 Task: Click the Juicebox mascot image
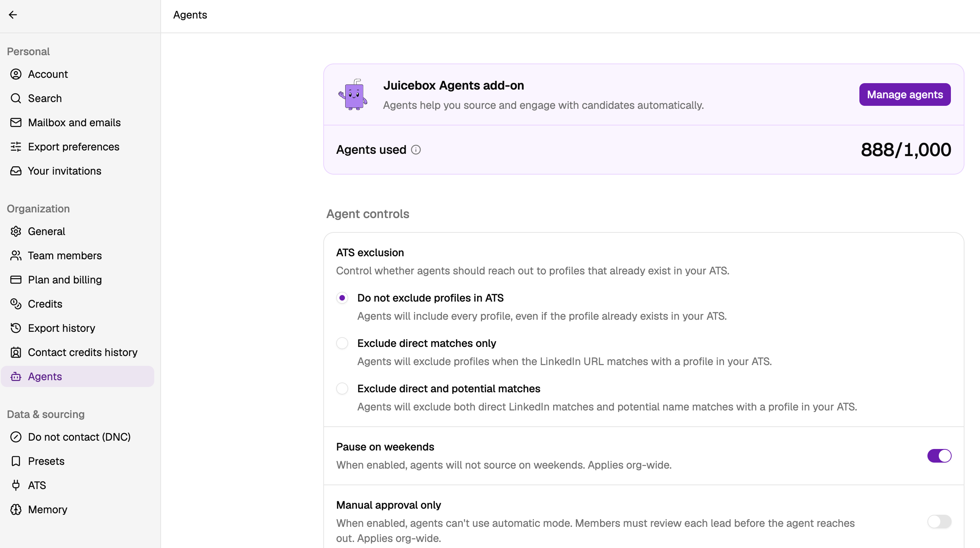[x=353, y=95]
